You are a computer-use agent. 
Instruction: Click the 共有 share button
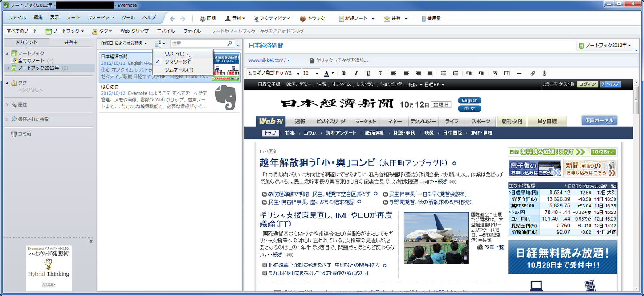[392, 19]
